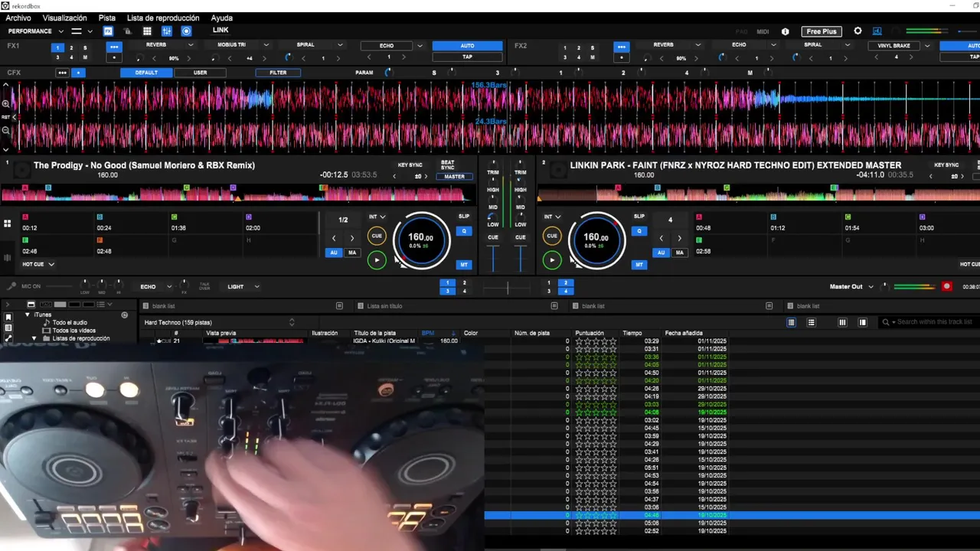Open deck 2 INT mode dropdown
This screenshot has height=551, width=980.
552,217
